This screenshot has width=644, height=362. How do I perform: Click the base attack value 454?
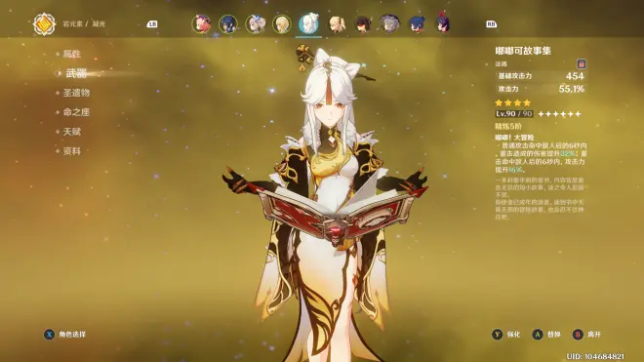[x=575, y=76]
